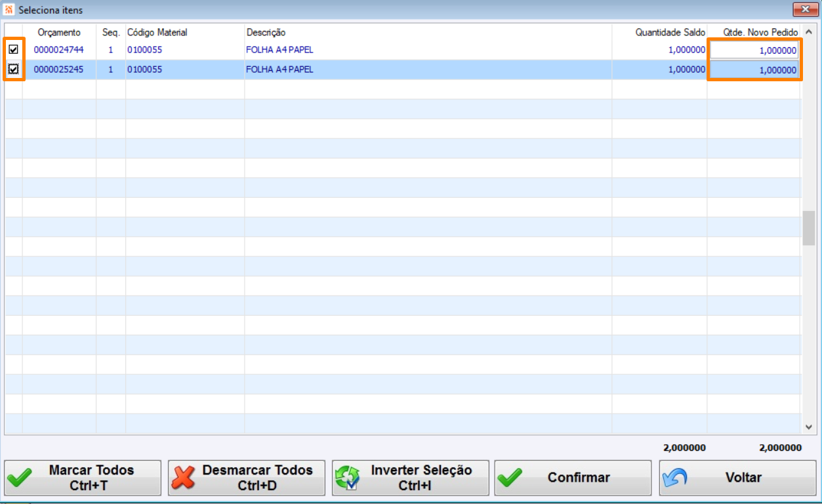Click the Marcar Todos button

[83, 478]
